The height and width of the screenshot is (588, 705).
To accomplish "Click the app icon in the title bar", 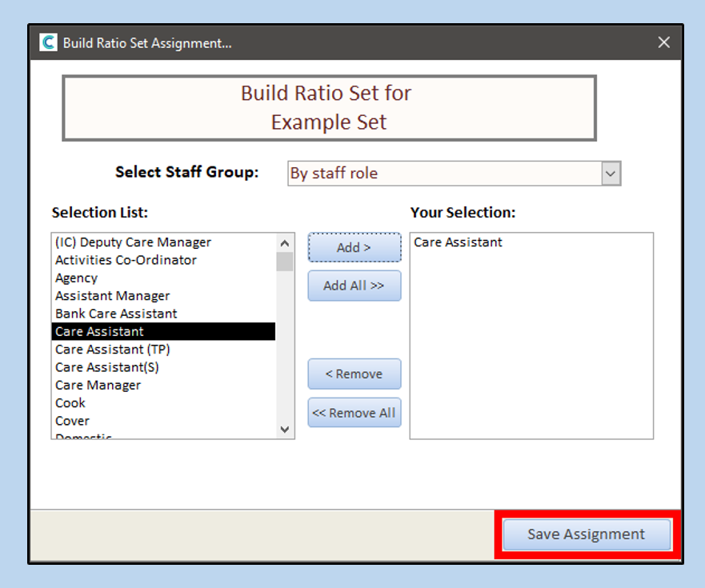I will click(49, 43).
